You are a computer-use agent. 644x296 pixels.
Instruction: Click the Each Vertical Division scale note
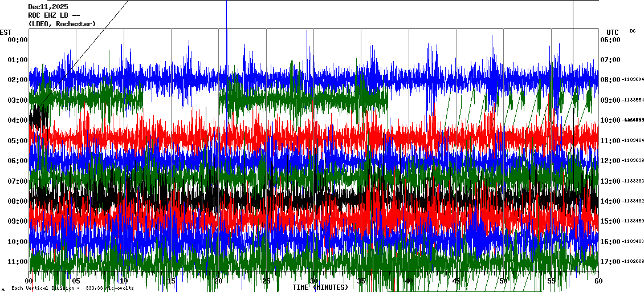click(x=72, y=289)
